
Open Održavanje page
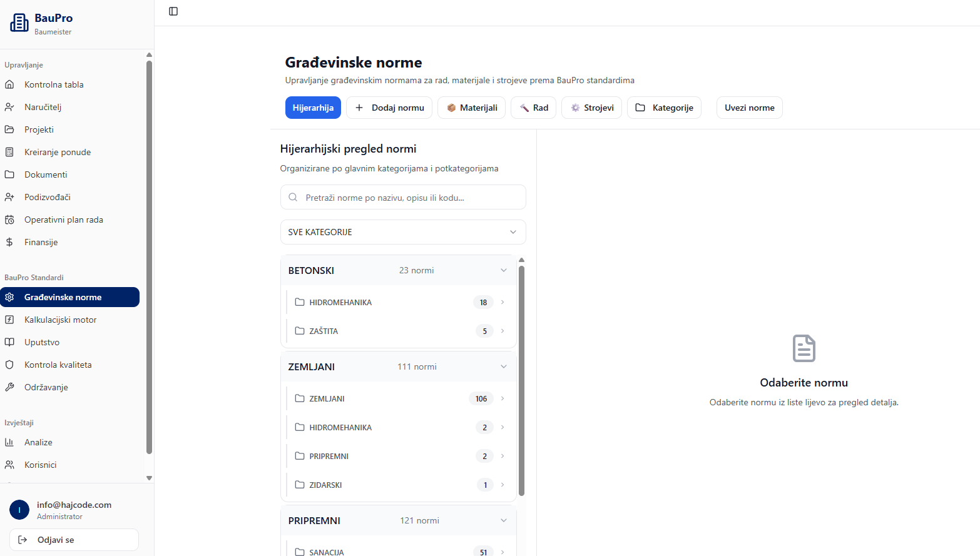(x=69, y=387)
